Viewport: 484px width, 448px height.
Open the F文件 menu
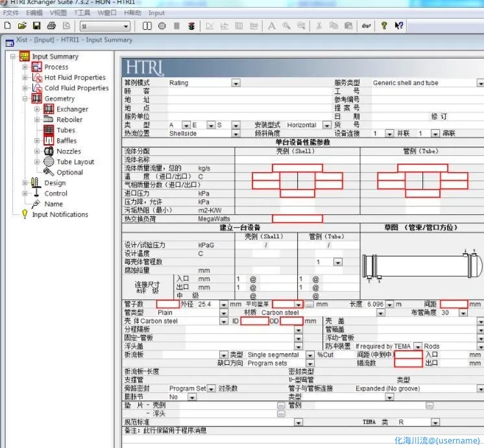tap(10, 13)
